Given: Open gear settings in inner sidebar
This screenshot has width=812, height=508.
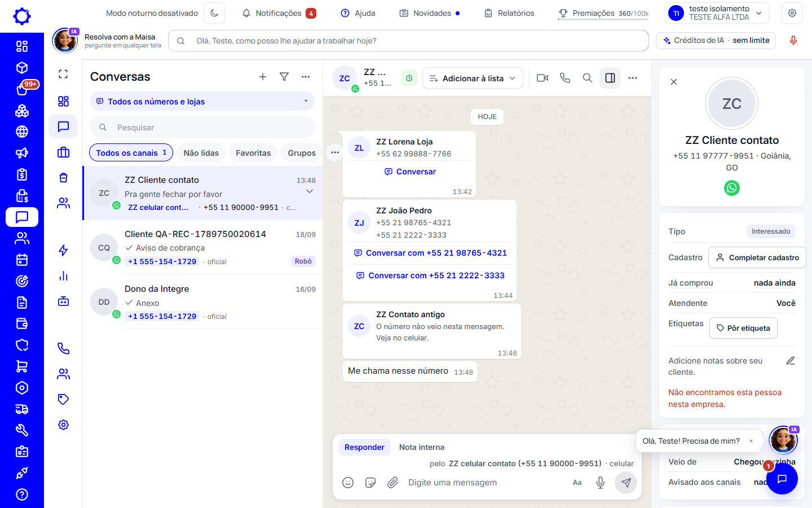Looking at the screenshot, I should tap(63, 425).
